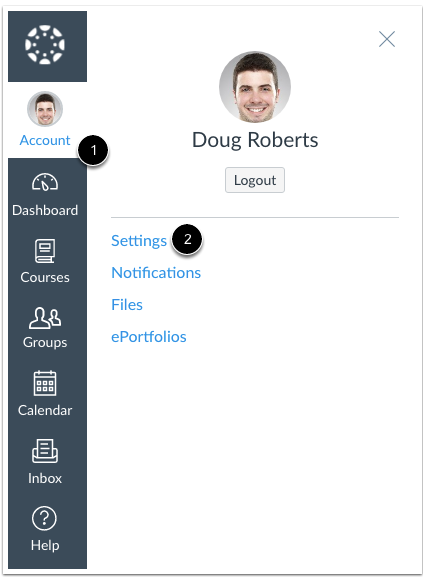Click the Doug Roberts name heading
Image resolution: width=423 pixels, height=578 pixels.
click(x=255, y=140)
